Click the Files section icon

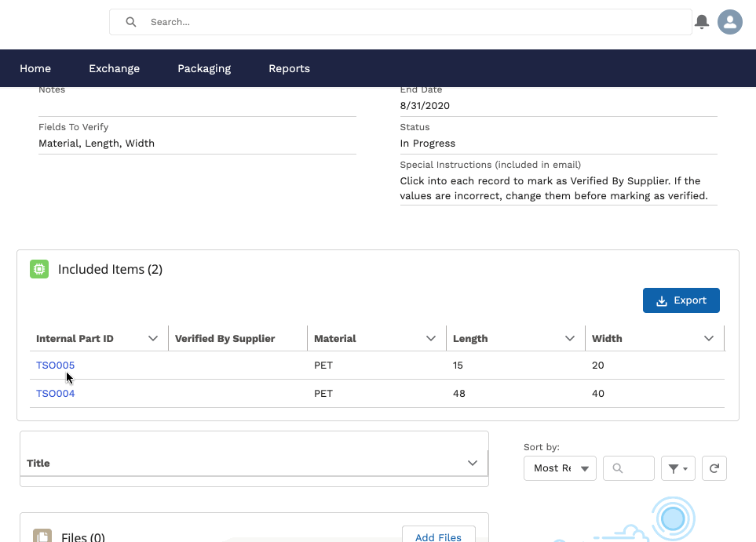coord(42,535)
